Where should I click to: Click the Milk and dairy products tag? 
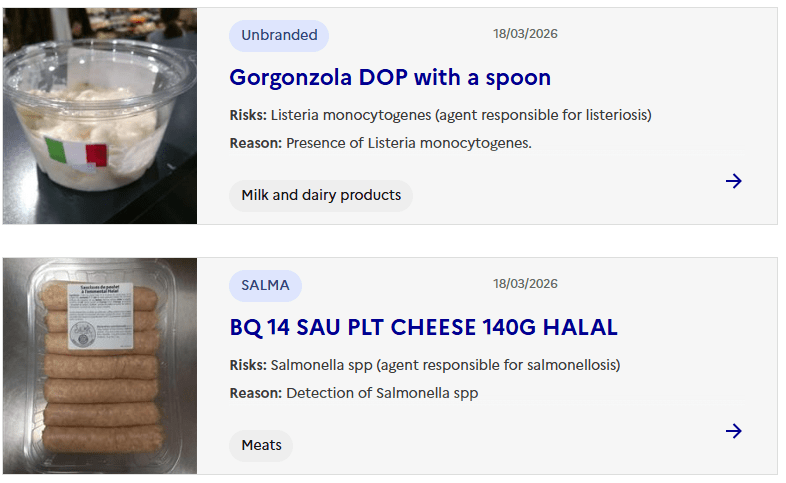pyautogui.click(x=321, y=195)
